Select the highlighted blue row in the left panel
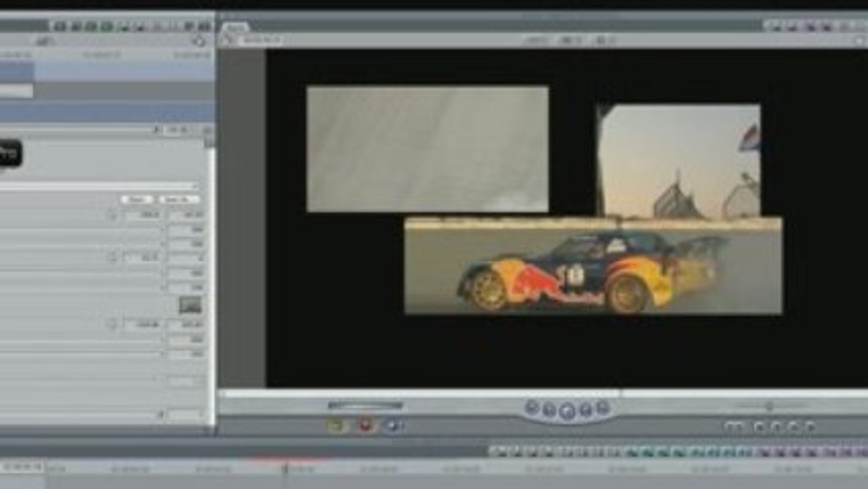This screenshot has height=489, width=868. pos(107,71)
